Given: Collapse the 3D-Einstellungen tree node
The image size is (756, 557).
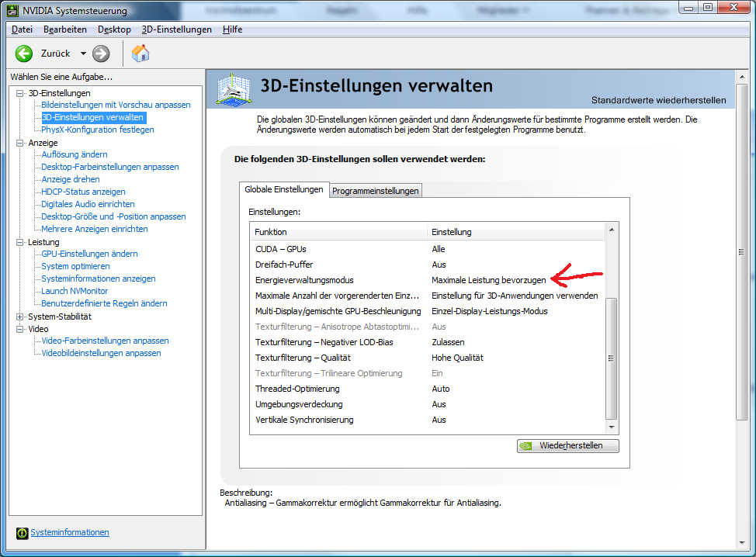Looking at the screenshot, I should (x=19, y=93).
